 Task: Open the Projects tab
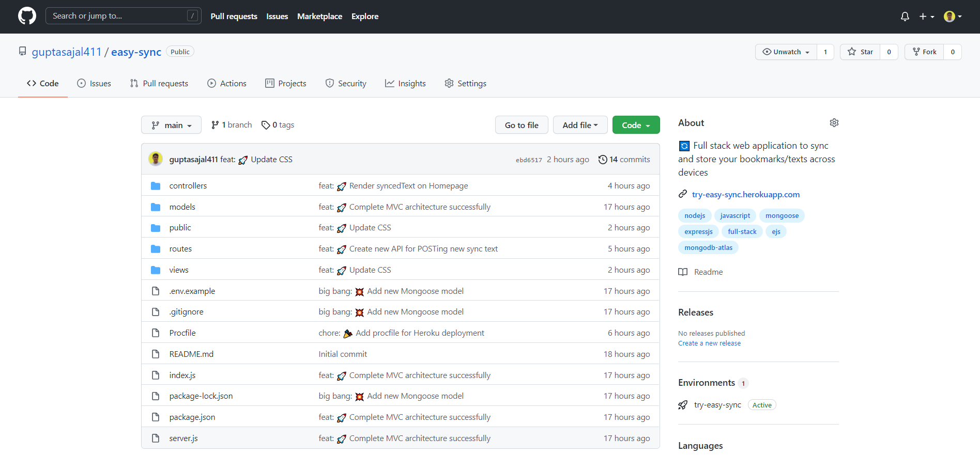click(x=286, y=84)
